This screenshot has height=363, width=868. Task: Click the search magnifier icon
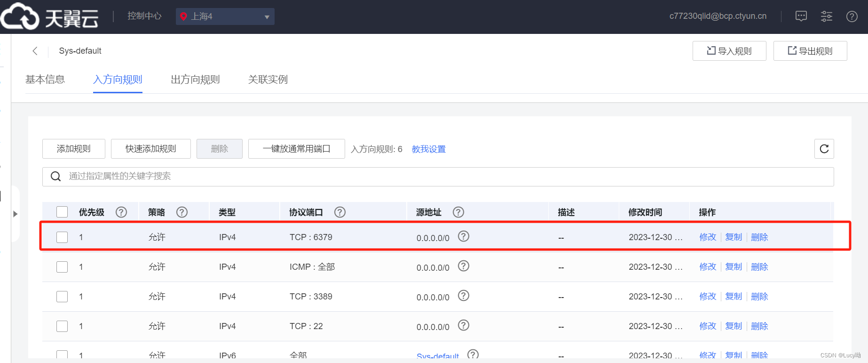(x=55, y=177)
